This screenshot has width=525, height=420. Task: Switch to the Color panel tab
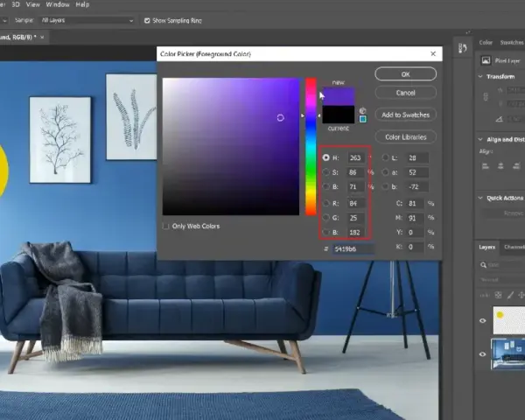(486, 43)
